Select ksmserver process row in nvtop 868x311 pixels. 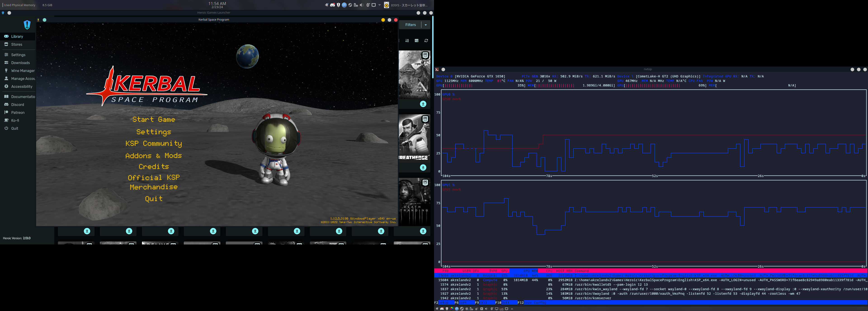tap(651, 298)
